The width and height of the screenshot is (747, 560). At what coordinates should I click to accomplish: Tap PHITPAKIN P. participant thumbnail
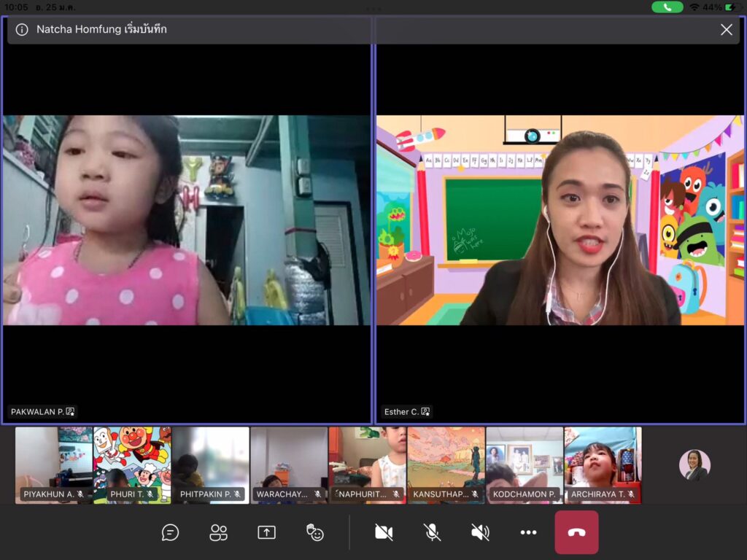click(x=211, y=465)
